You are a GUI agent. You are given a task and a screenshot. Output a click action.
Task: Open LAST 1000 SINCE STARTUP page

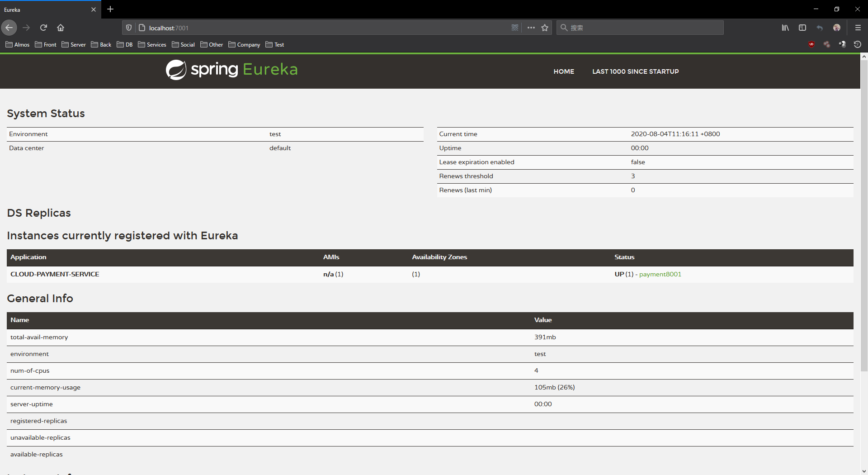point(635,71)
